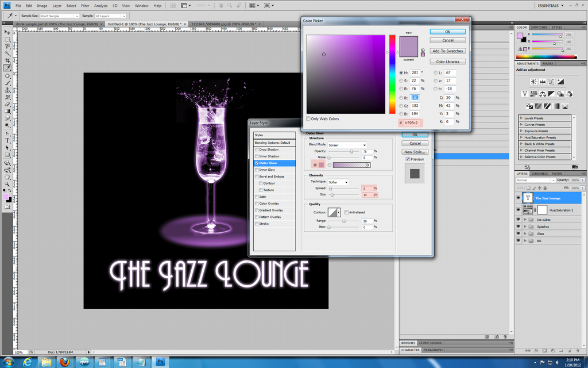Click the layer style fx icon

pos(536,350)
